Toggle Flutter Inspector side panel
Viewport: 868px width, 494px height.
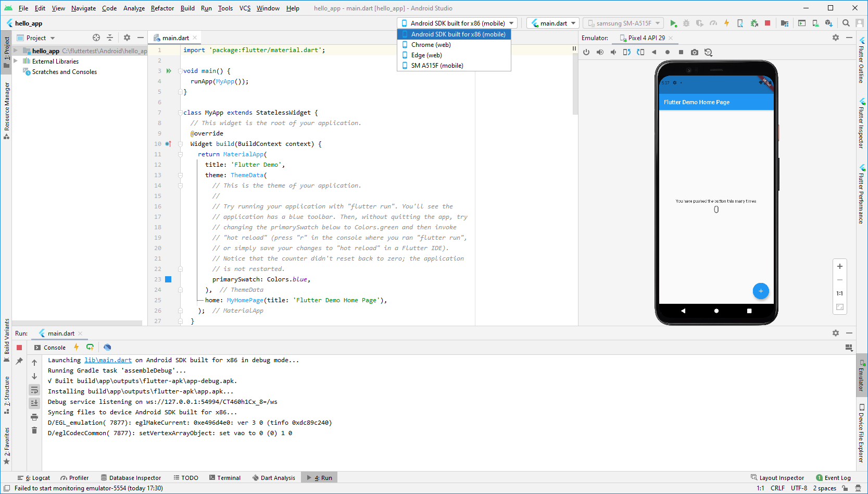tap(861, 123)
